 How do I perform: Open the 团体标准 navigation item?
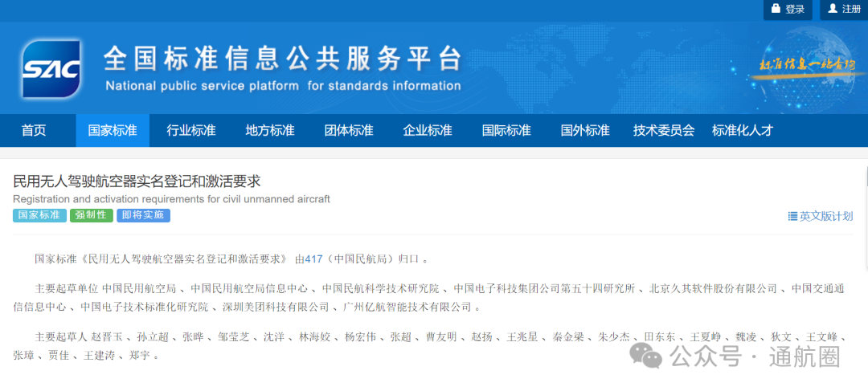point(349,131)
